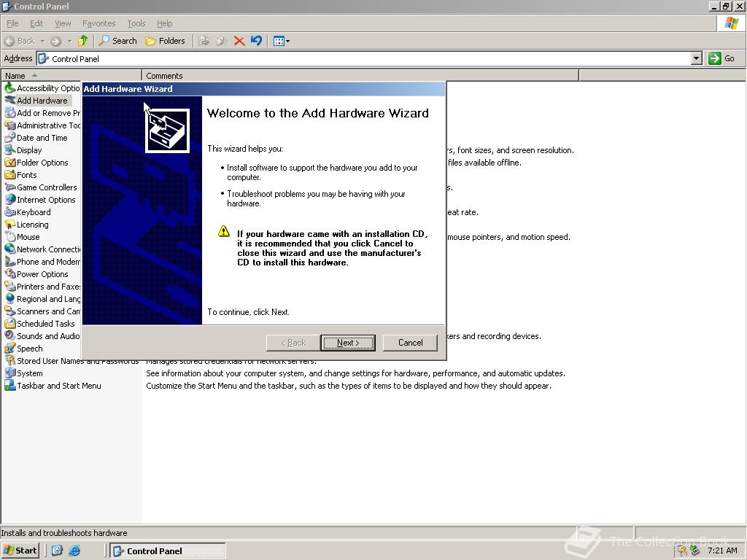Viewport: 747px width, 560px height.
Task: Open the Start menu
Action: [20, 551]
